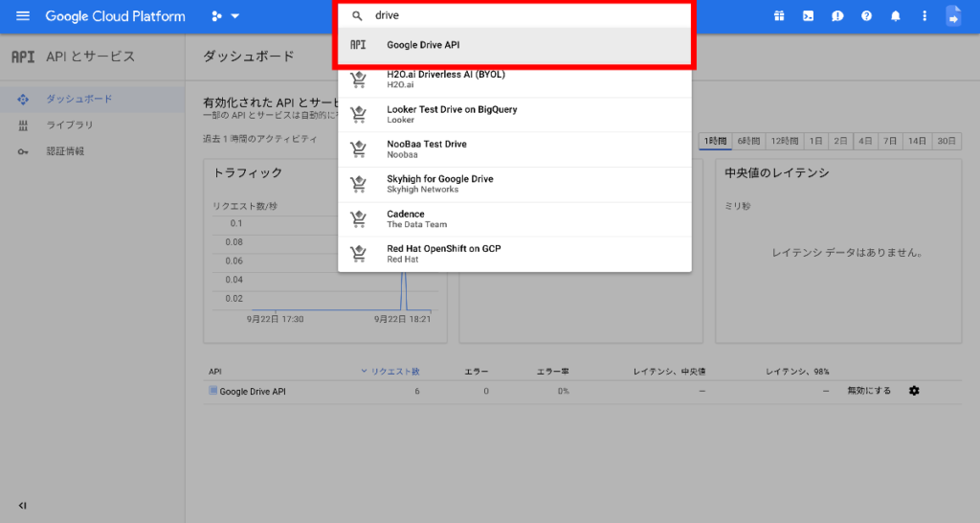
Task: Select Skyhigh for Google Drive result
Action: point(514,184)
